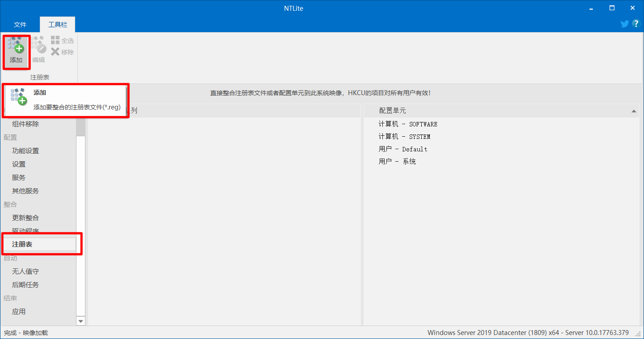Open the 文件 (File) menu
The width and height of the screenshot is (644, 339).
tap(21, 24)
